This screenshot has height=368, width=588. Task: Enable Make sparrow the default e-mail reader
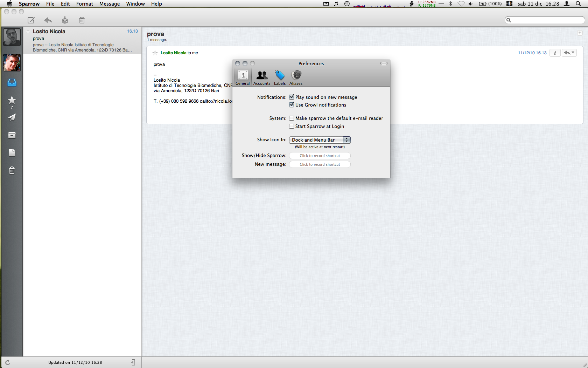pos(292,118)
